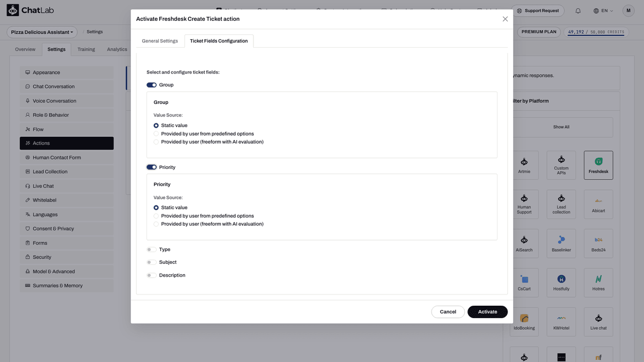This screenshot has height=362, width=644.
Task: Click Show All platforms filter
Action: (x=561, y=127)
